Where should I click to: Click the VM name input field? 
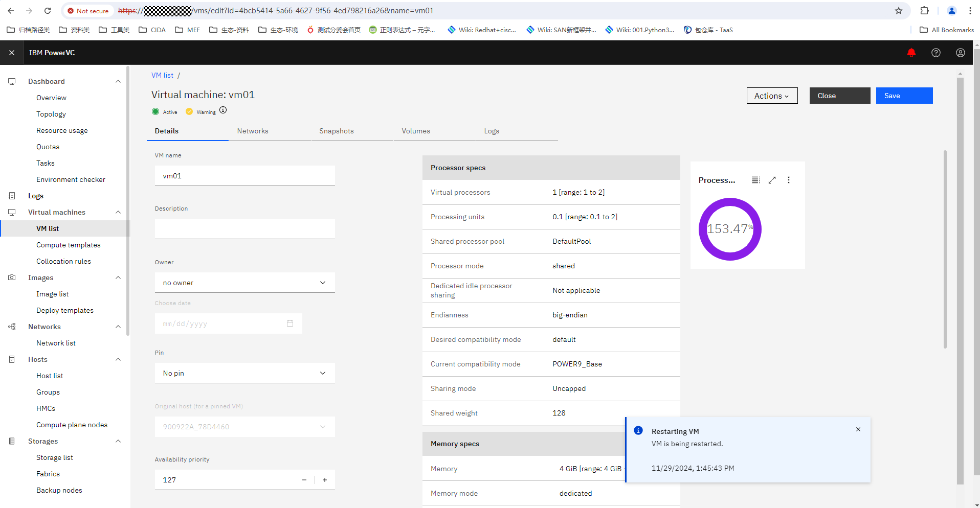245,176
